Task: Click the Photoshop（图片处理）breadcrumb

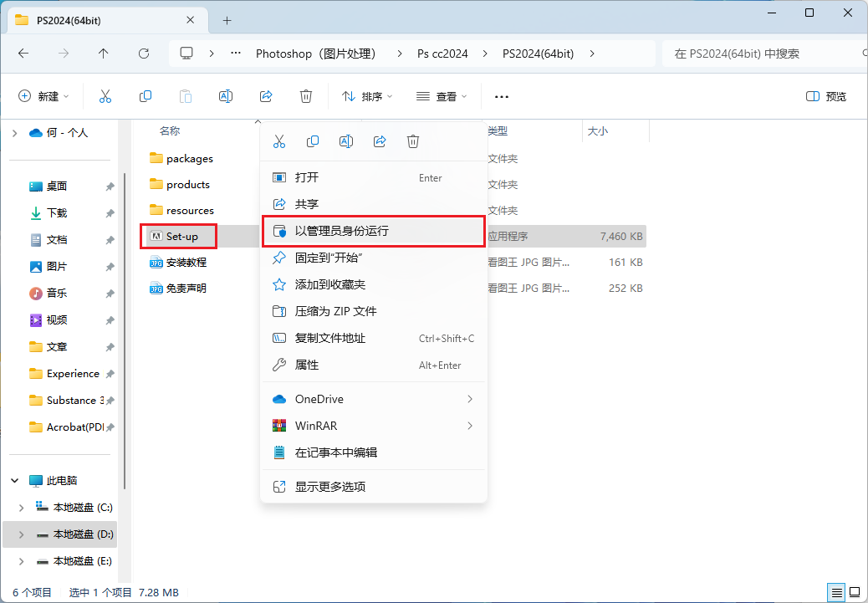Action: click(318, 54)
